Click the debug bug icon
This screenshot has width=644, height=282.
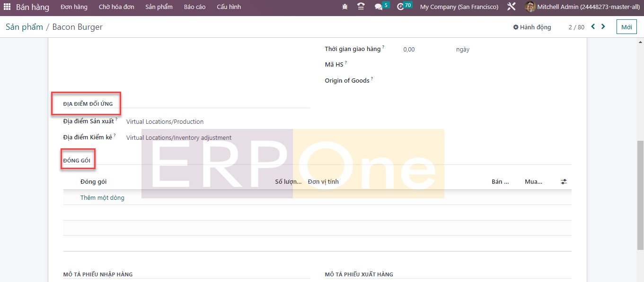tap(345, 7)
